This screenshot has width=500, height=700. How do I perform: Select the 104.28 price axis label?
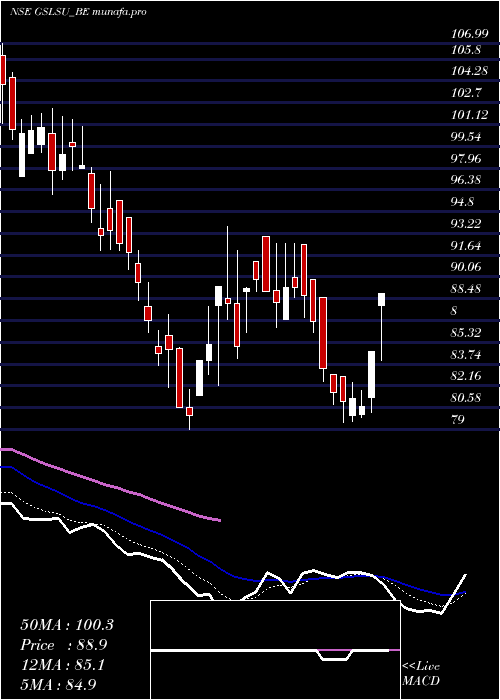tap(469, 71)
